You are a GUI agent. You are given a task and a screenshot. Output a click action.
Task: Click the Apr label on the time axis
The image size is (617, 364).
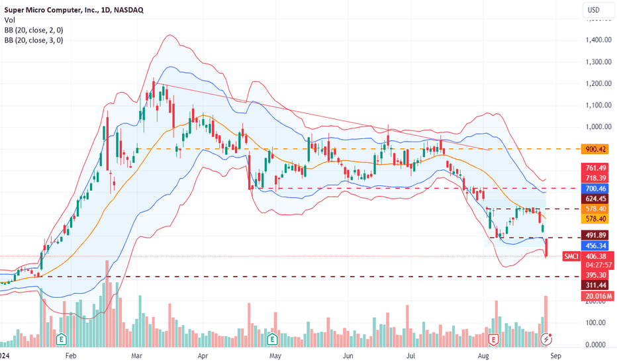[x=203, y=356]
